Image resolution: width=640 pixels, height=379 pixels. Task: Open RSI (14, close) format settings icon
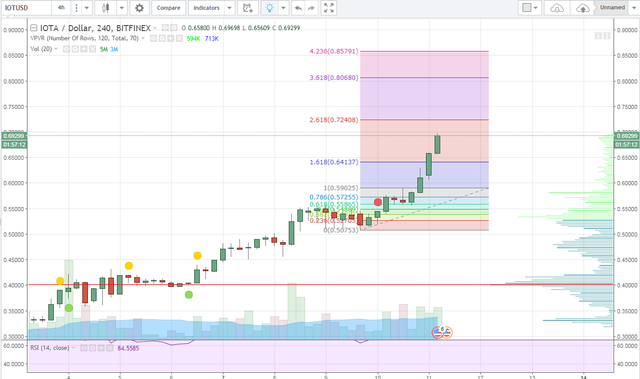tap(92, 348)
